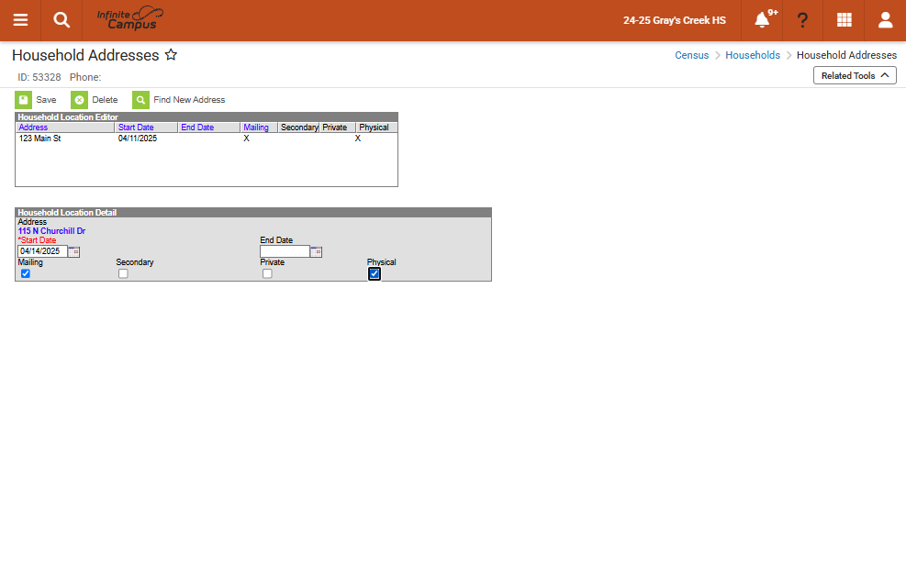Open the notifications bell
Screen dimensions: 906x588
762,20
